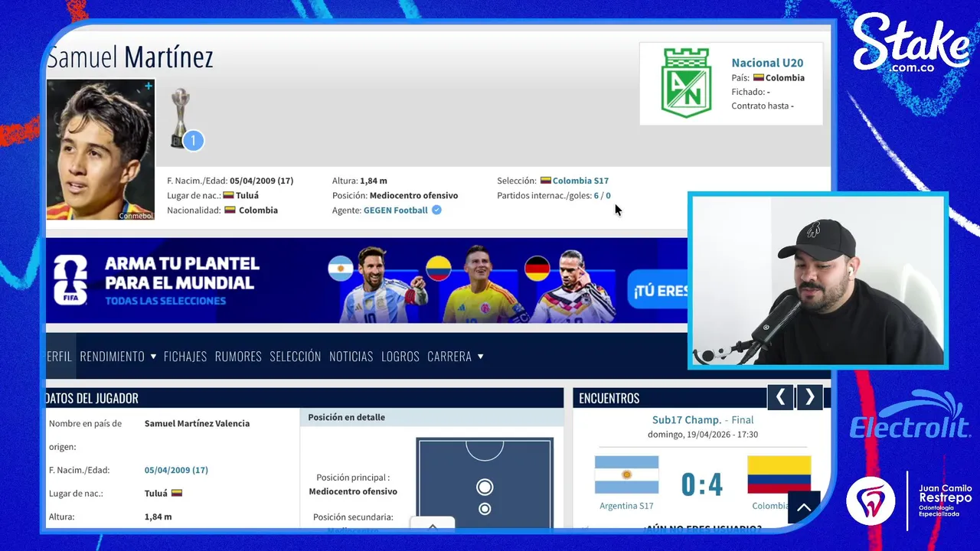
Task: Open the Selección tab
Action: pos(296,356)
